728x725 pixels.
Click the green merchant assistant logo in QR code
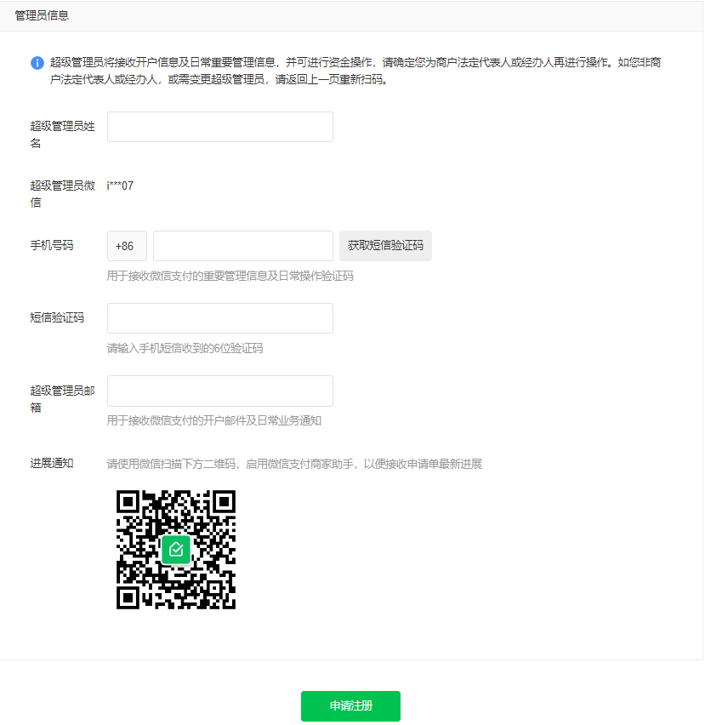click(176, 550)
